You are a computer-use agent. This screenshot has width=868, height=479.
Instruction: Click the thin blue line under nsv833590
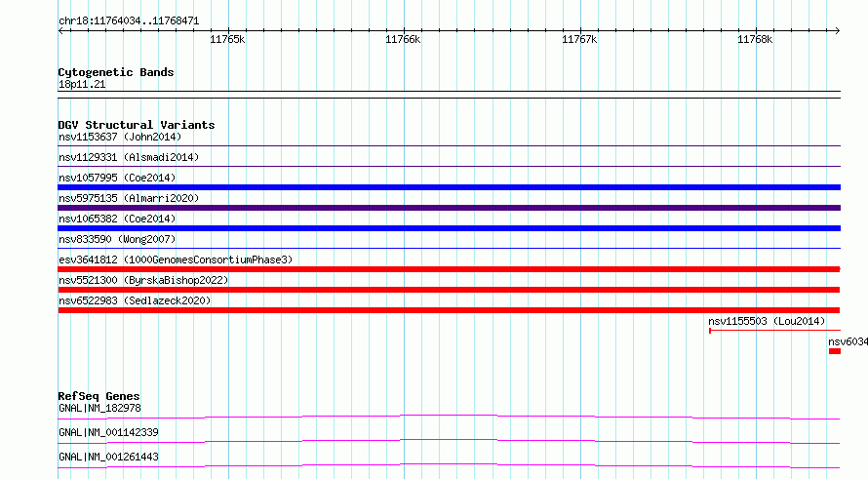pos(449,248)
